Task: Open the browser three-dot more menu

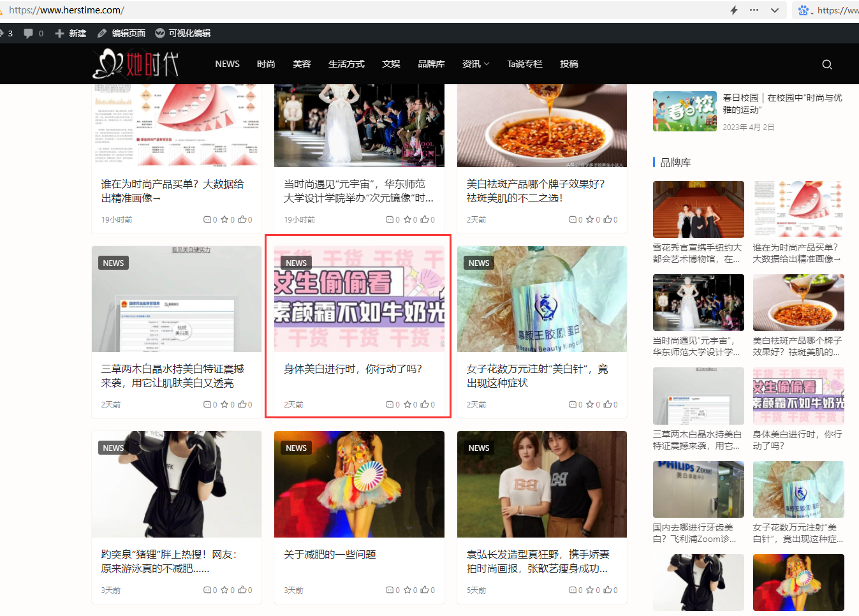Action: click(x=754, y=10)
